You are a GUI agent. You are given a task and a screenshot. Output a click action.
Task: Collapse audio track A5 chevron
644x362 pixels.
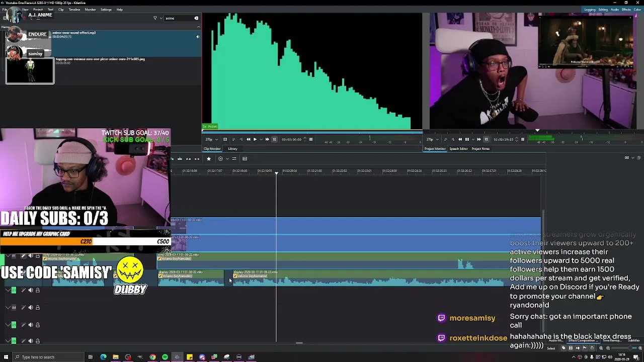8,325
